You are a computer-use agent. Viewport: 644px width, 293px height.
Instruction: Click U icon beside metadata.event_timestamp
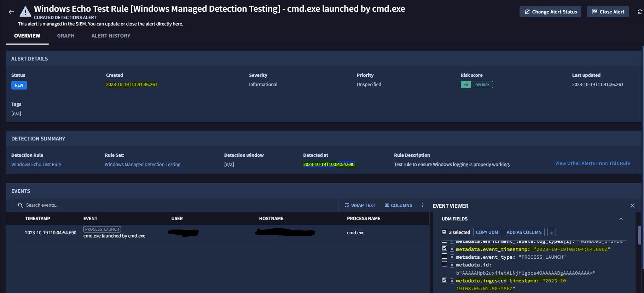452,249
